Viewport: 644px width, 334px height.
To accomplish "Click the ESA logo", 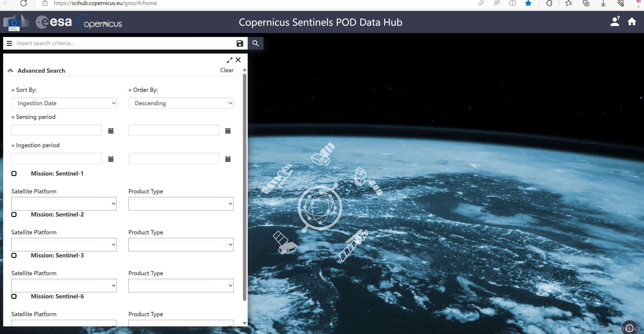I will coord(54,22).
